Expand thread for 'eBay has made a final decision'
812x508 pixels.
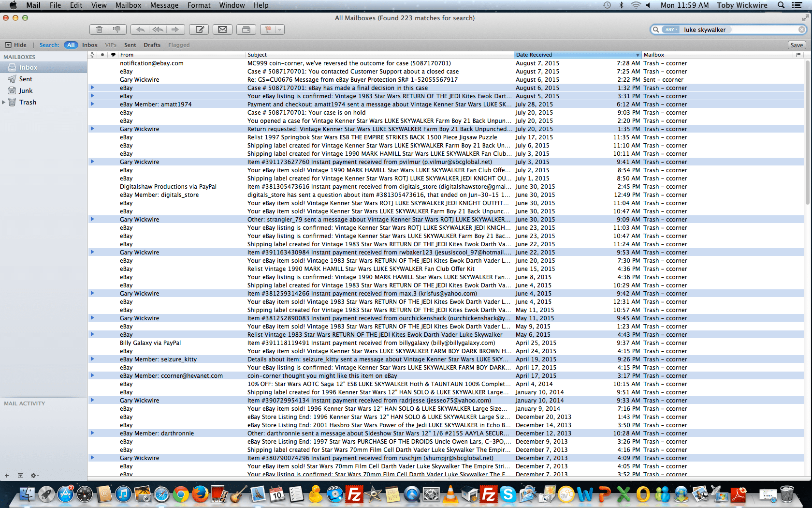coord(92,88)
